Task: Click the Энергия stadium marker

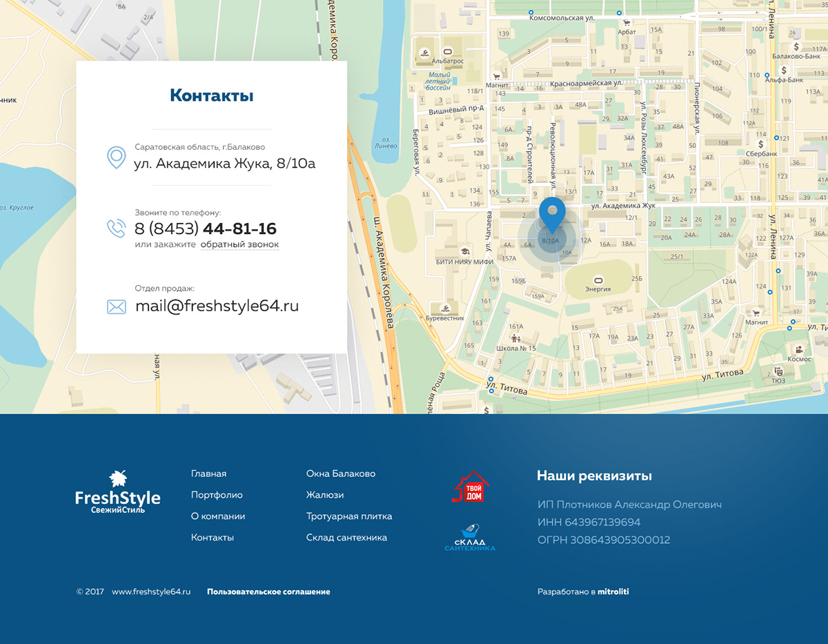Action: click(x=598, y=280)
